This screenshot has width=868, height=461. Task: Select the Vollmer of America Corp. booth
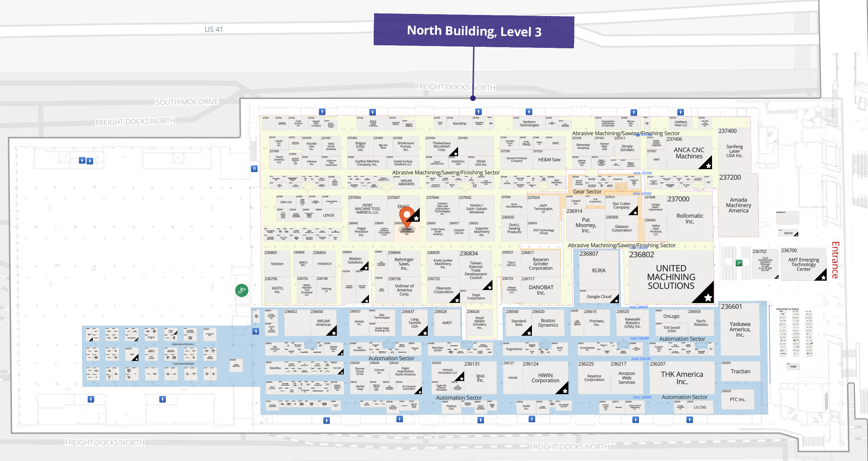(404, 290)
